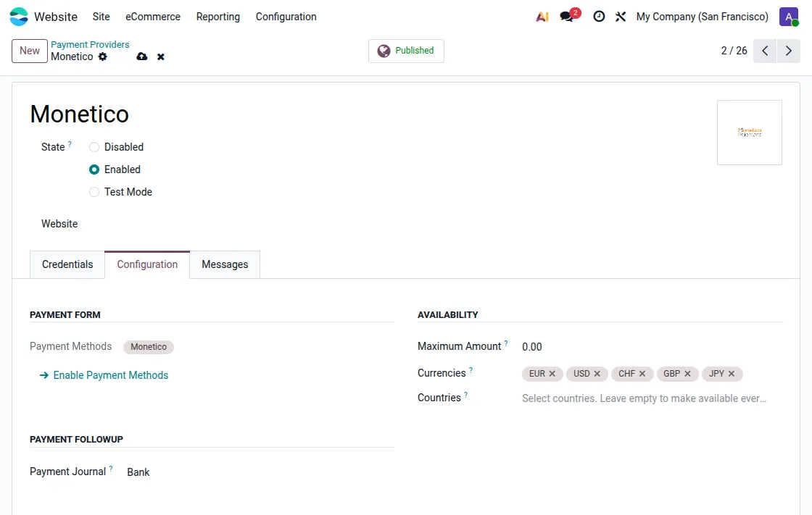Discard changes with the X icon

(161, 57)
